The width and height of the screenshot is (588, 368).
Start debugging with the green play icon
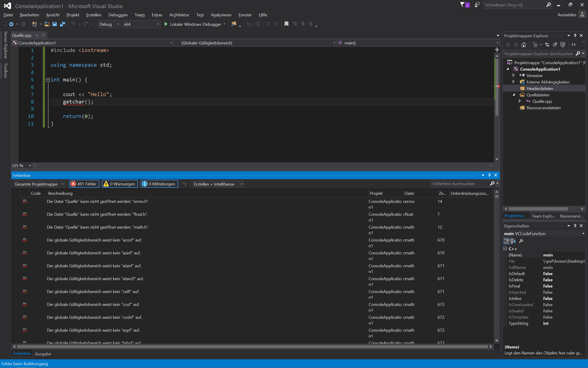166,24
